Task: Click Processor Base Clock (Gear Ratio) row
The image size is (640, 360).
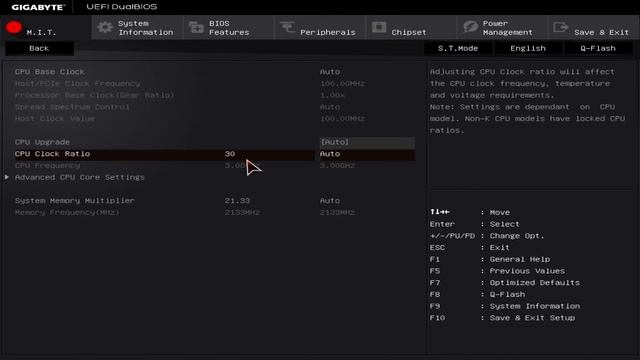Action: tap(94, 95)
